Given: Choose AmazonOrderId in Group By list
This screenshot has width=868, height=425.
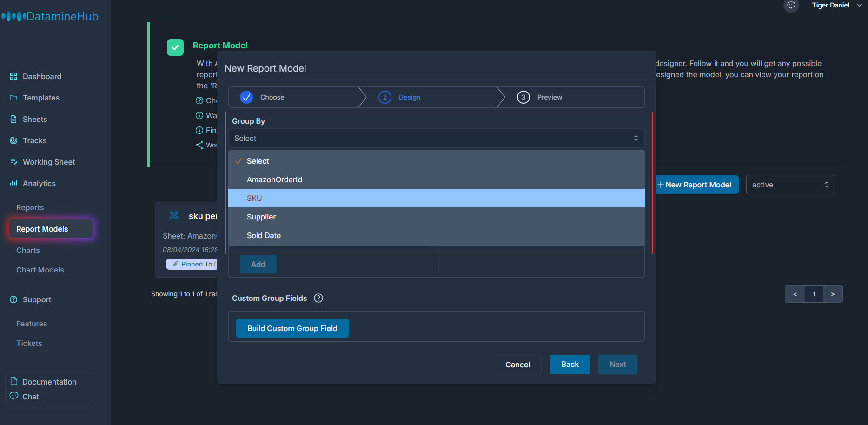Looking at the screenshot, I should [436, 179].
